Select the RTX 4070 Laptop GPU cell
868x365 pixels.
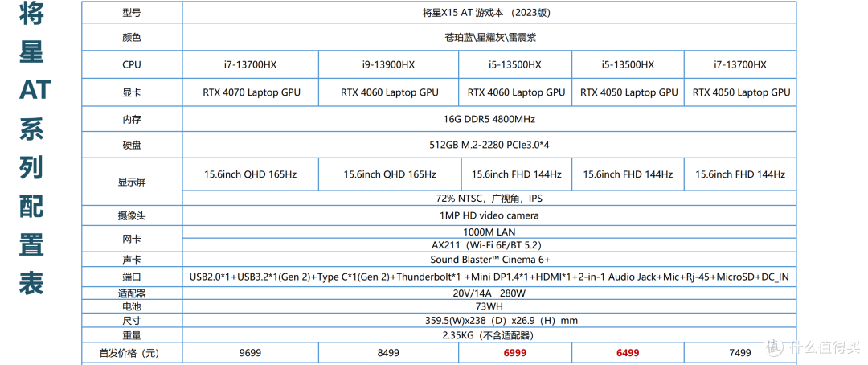tap(251, 92)
